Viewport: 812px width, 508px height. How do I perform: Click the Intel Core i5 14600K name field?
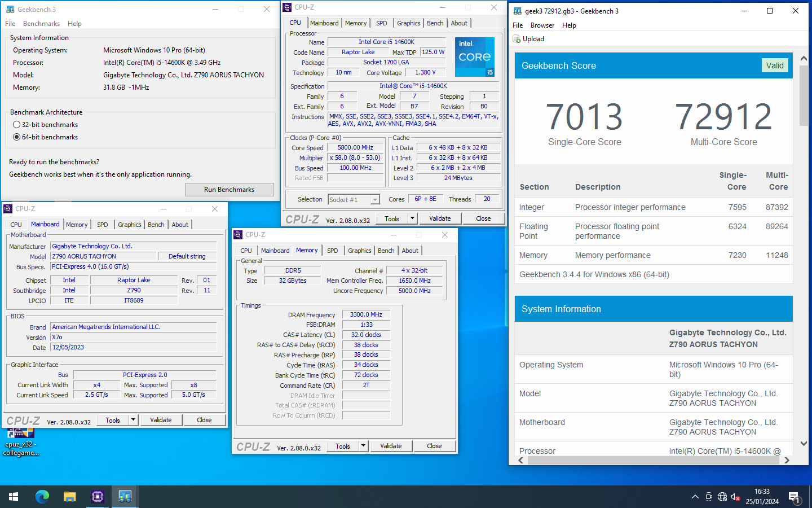pyautogui.click(x=386, y=42)
